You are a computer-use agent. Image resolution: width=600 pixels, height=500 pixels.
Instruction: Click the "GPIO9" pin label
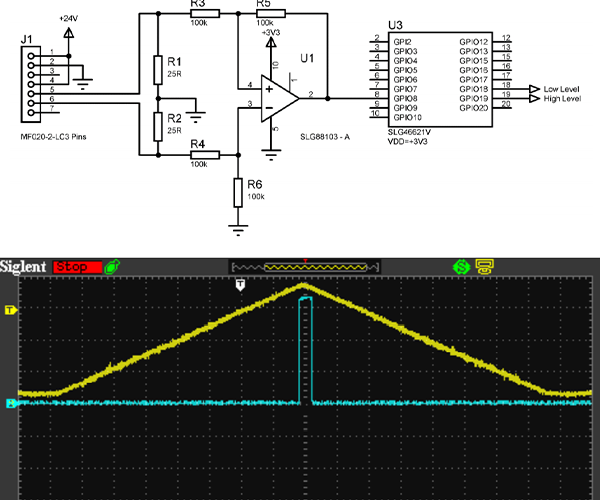click(x=405, y=108)
